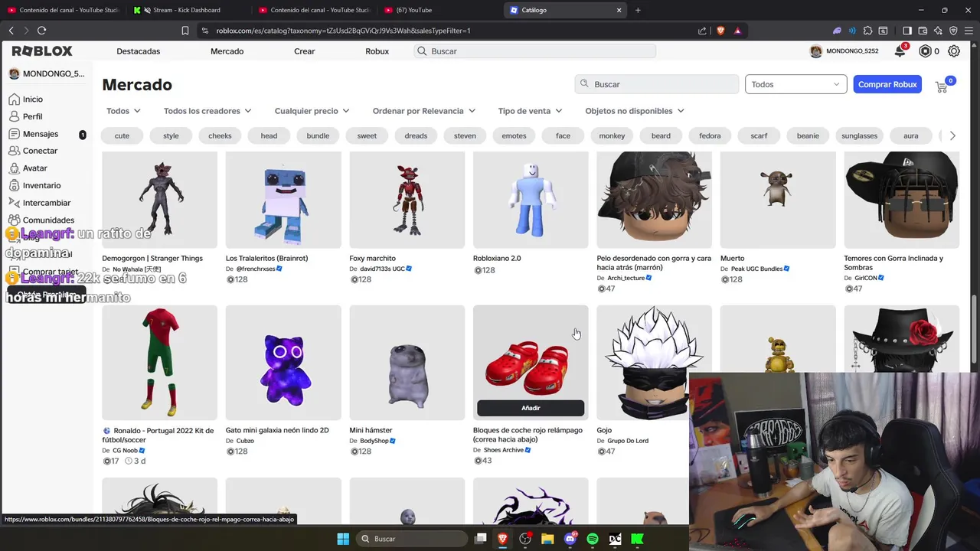Open File Explorer from taskbar
The height and width of the screenshot is (551, 980).
[x=547, y=539]
